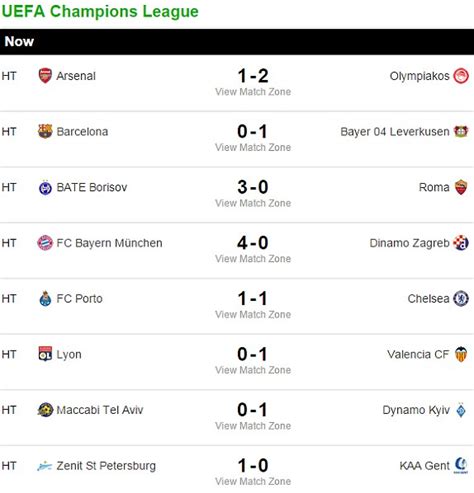Select the Barcelona club badge
This screenshot has width=474, height=493.
[45, 131]
